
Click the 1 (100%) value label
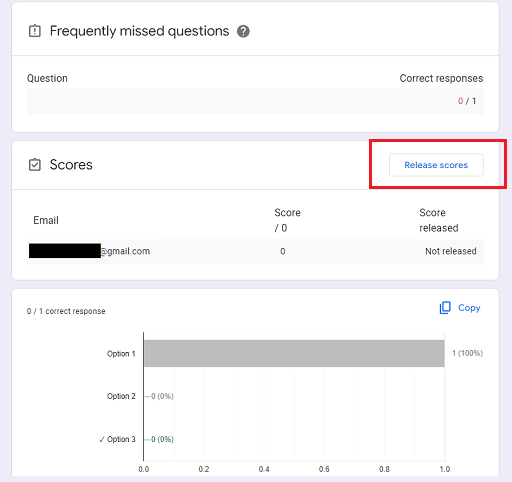(x=467, y=353)
